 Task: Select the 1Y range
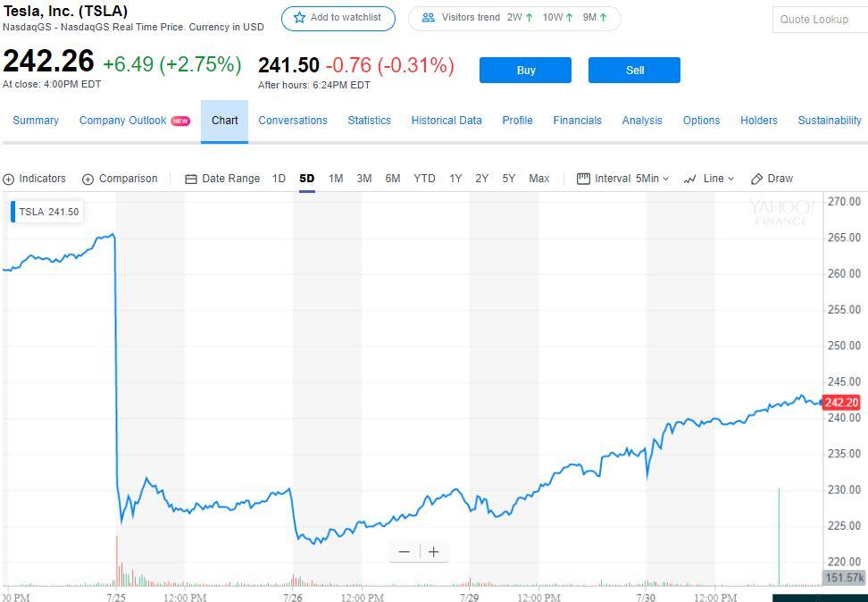coord(455,179)
